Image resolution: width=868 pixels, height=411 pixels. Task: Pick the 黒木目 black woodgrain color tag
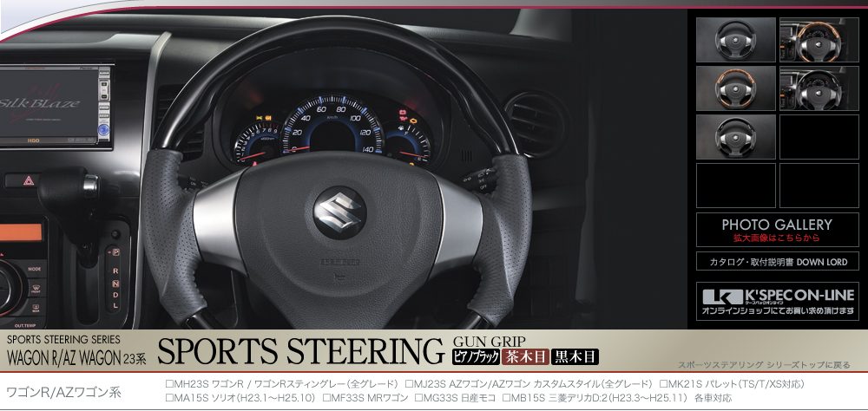point(575,355)
